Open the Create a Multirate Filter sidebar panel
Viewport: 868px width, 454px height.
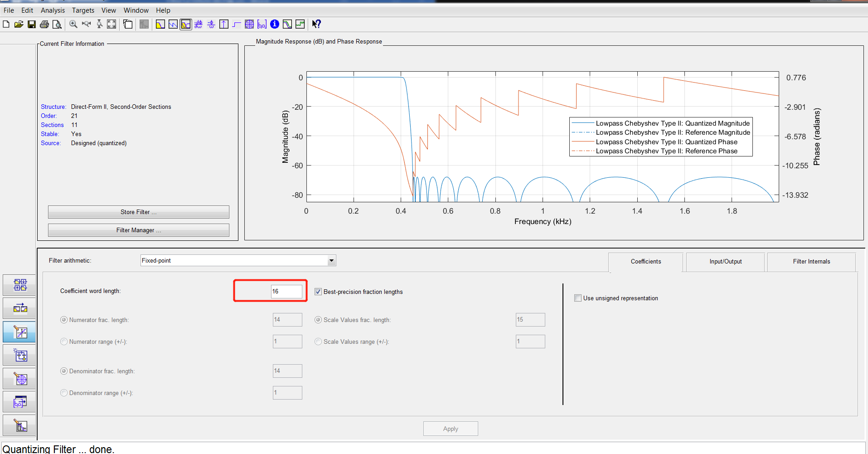[x=19, y=285]
